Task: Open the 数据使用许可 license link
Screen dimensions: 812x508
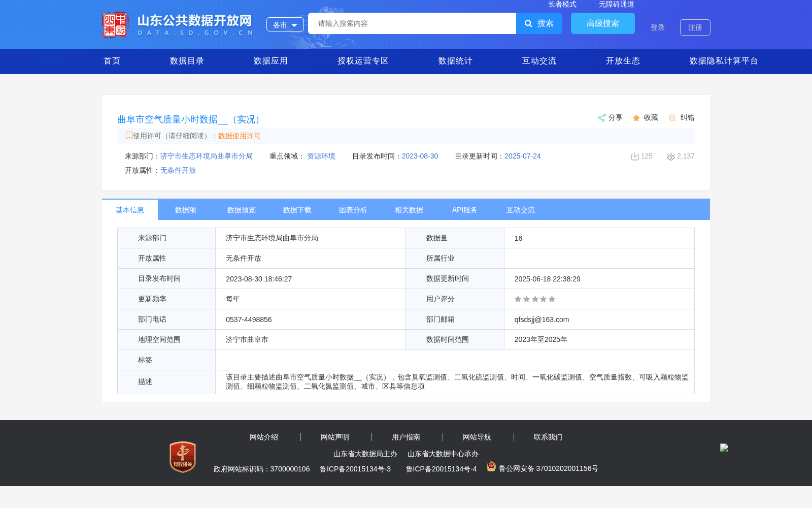Action: [x=240, y=136]
